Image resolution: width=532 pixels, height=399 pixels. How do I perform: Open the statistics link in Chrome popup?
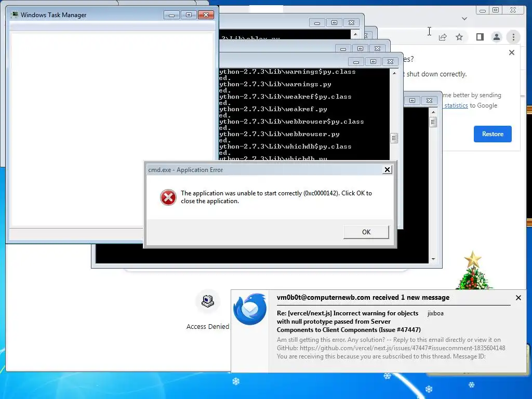tap(456, 105)
